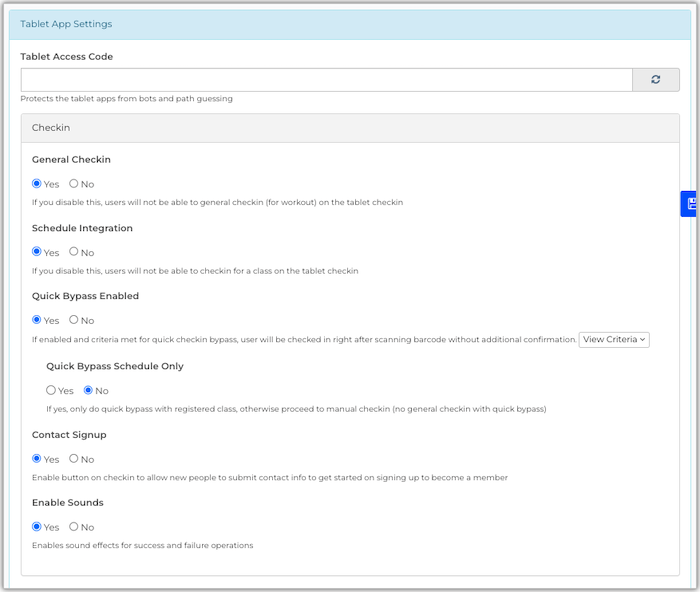
Task: Click the Tablet Access Code label
Action: pyautogui.click(x=66, y=57)
